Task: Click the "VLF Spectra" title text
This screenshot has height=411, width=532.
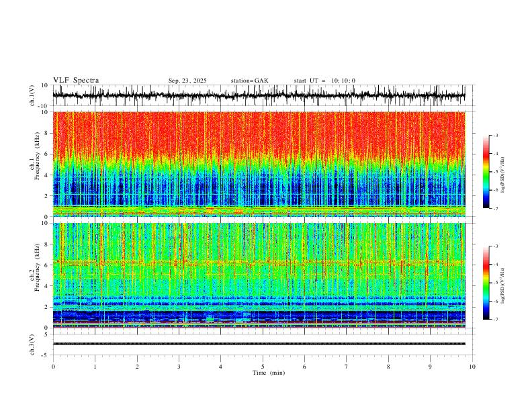Action: pos(76,81)
